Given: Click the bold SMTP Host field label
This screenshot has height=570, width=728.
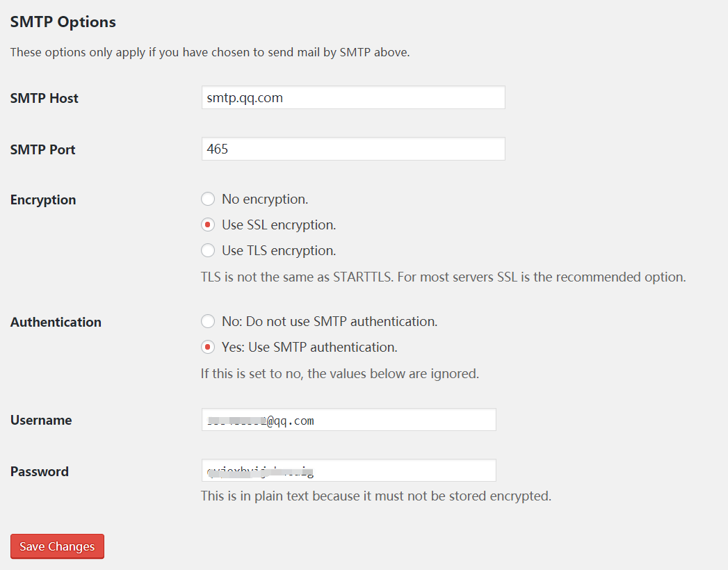Looking at the screenshot, I should (x=44, y=99).
